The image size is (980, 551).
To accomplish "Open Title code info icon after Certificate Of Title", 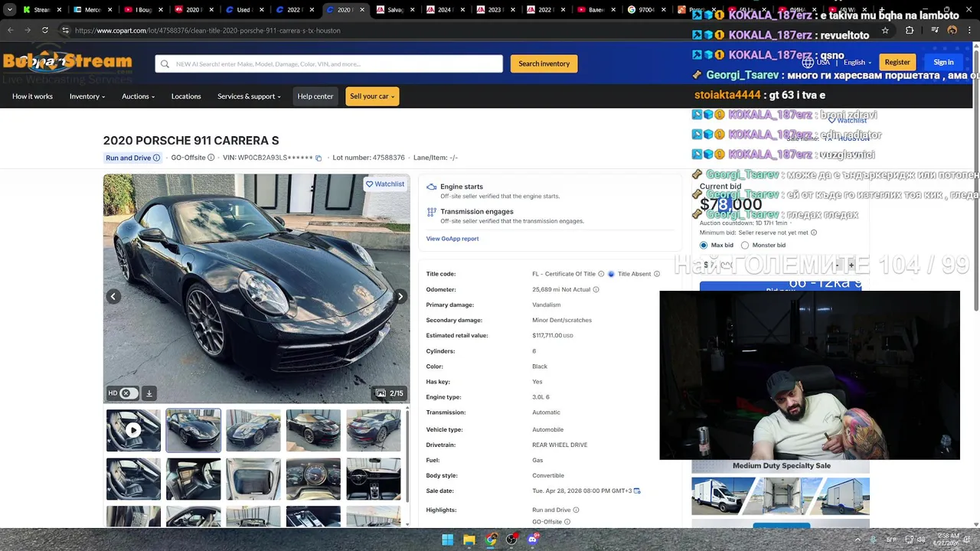I will pos(601,274).
